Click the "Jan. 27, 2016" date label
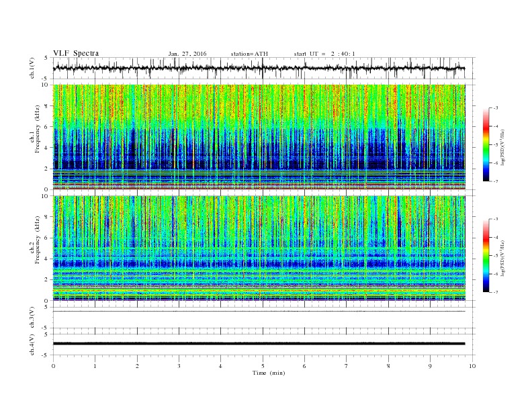The width and height of the screenshot is (532, 411). [x=187, y=54]
